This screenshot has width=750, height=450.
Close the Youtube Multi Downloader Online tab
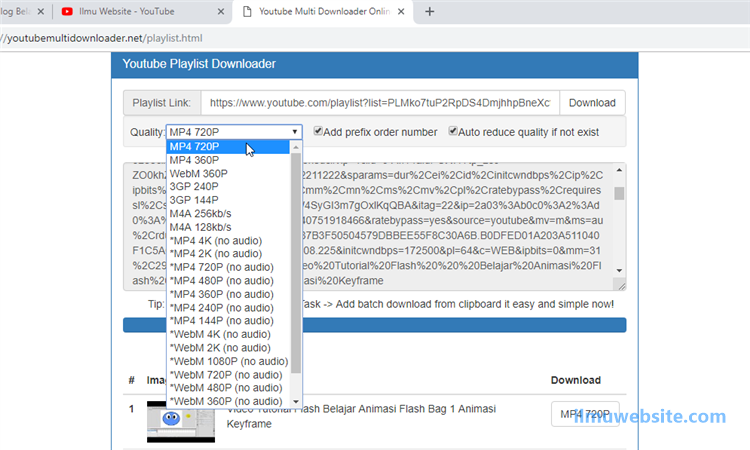(401, 11)
